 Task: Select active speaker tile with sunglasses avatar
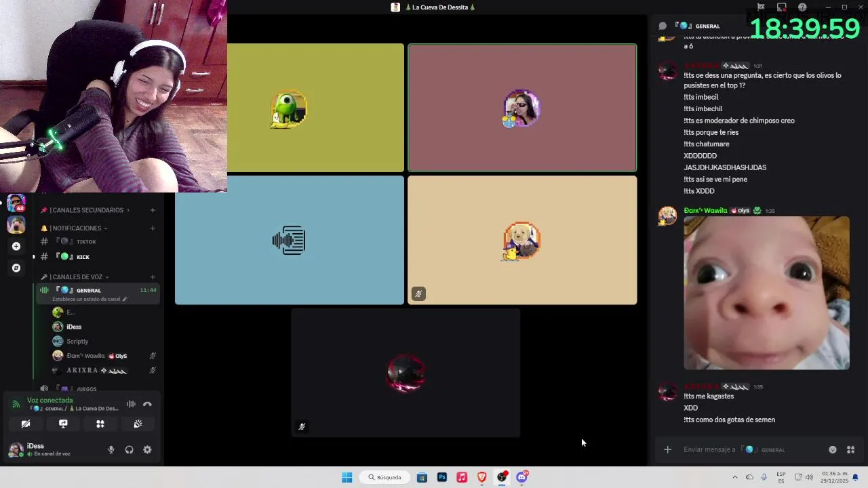pos(522,108)
